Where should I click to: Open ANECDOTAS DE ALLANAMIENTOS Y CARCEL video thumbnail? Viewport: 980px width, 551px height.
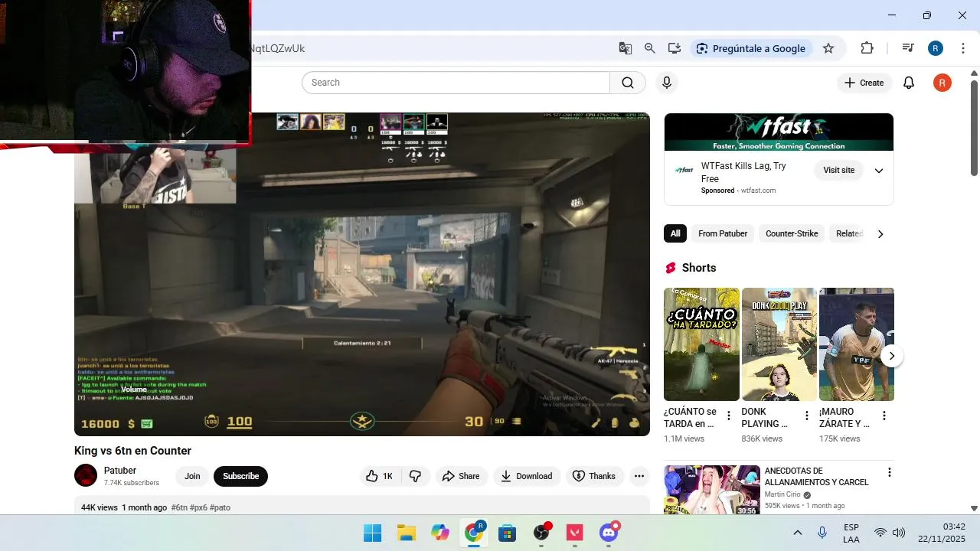[712, 490]
